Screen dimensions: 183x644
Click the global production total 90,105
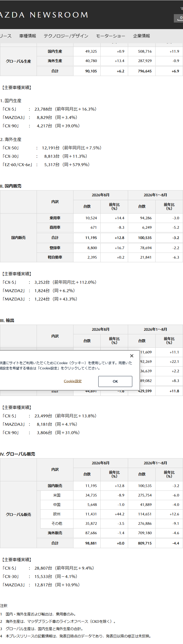[x=91, y=71]
